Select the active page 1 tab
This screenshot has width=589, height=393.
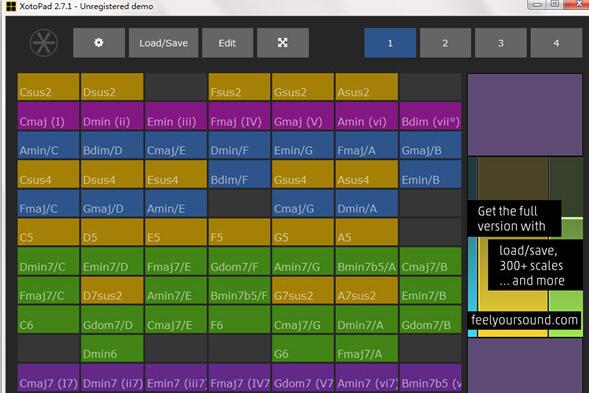pyautogui.click(x=390, y=43)
